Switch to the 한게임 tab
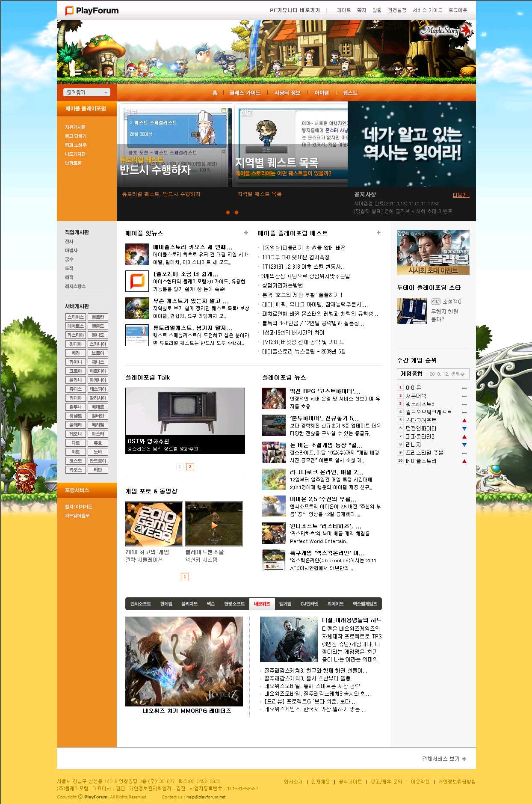 click(x=166, y=604)
